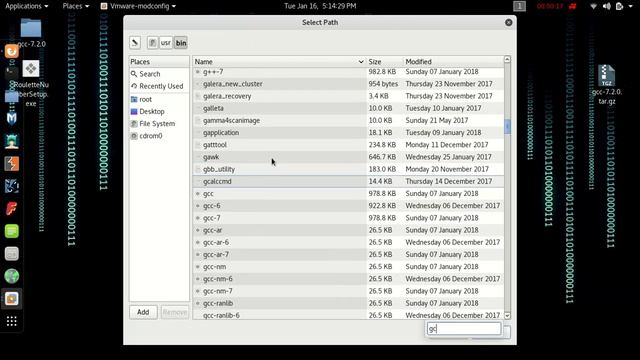Click the bin path bar button
The height and width of the screenshot is (360, 640).
[x=181, y=42]
